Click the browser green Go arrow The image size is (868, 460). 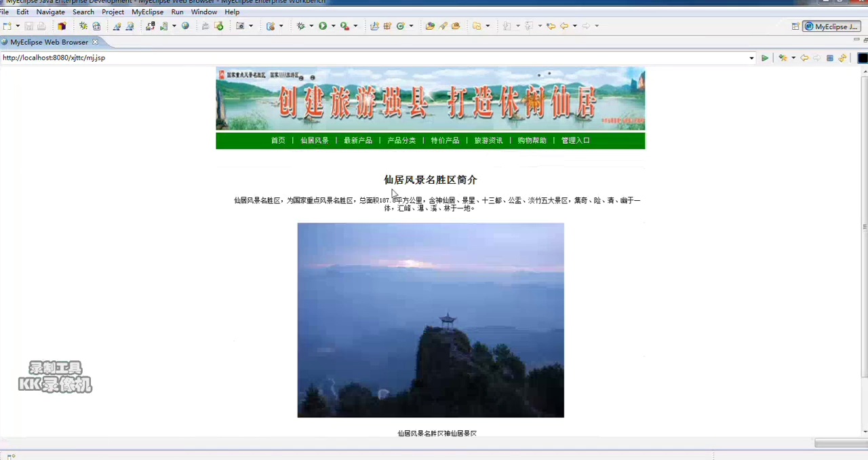point(765,58)
